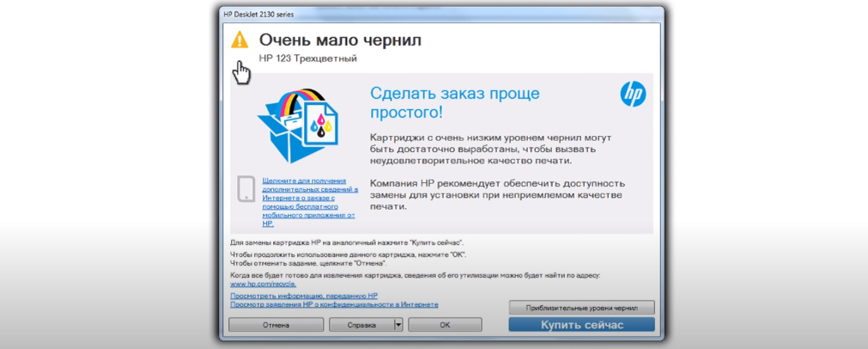This screenshot has width=868, height=349.
Task: Click the mobile phone icon
Action: pyautogui.click(x=246, y=188)
